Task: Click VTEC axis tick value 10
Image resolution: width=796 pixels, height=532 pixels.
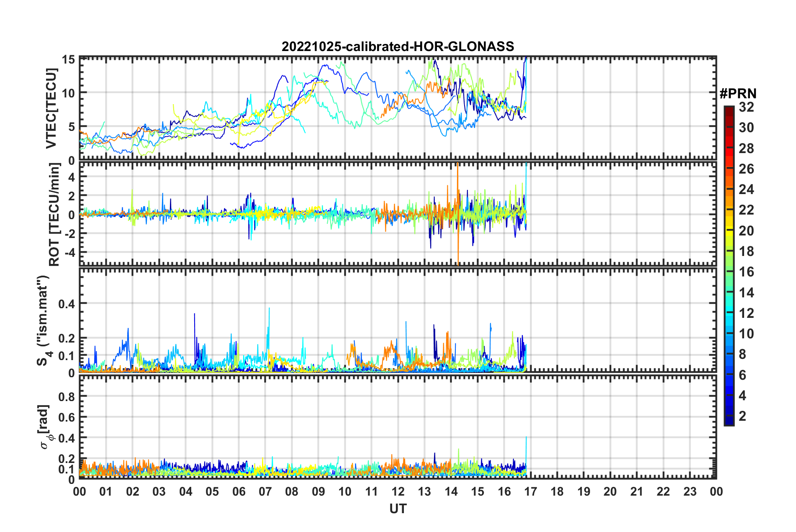Action: tap(68, 93)
